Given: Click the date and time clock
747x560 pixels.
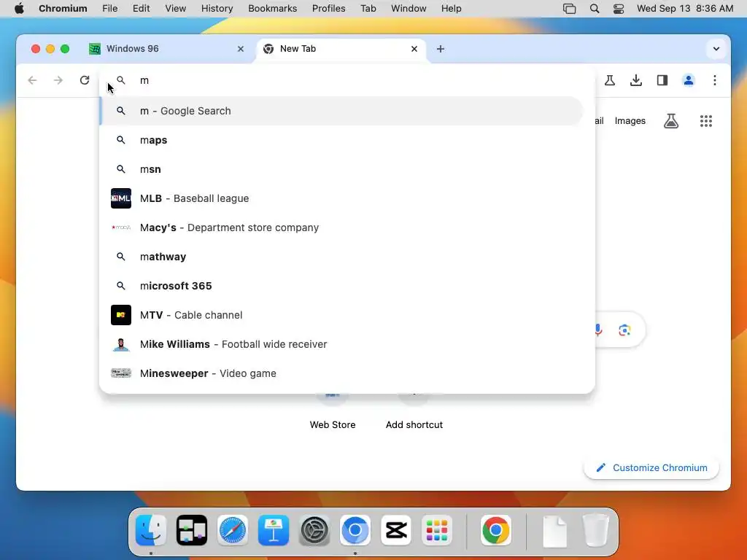Looking at the screenshot, I should [x=684, y=9].
